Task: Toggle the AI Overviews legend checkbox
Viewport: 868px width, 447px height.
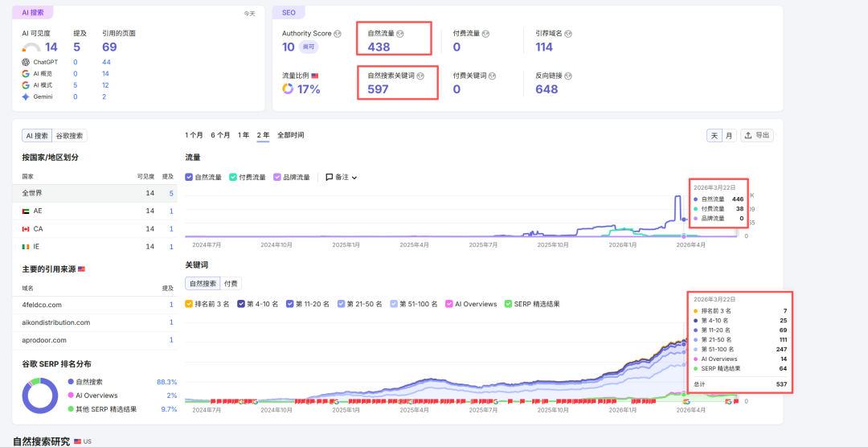Action: (449, 304)
